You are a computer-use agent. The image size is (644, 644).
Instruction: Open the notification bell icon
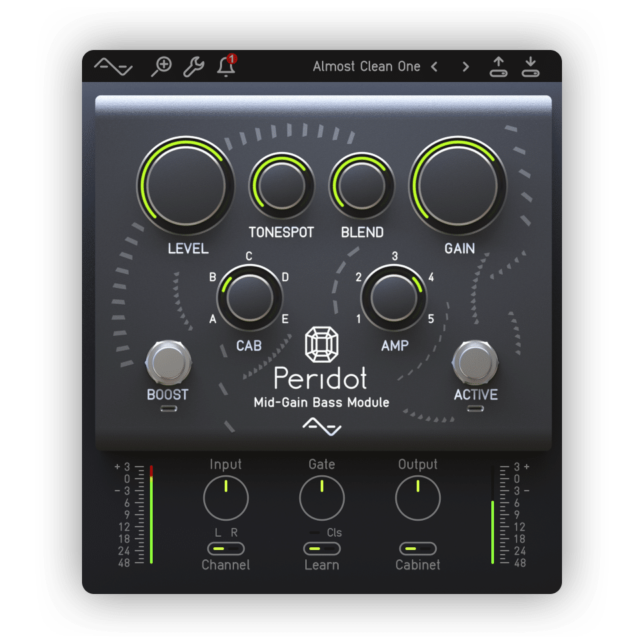[227, 67]
